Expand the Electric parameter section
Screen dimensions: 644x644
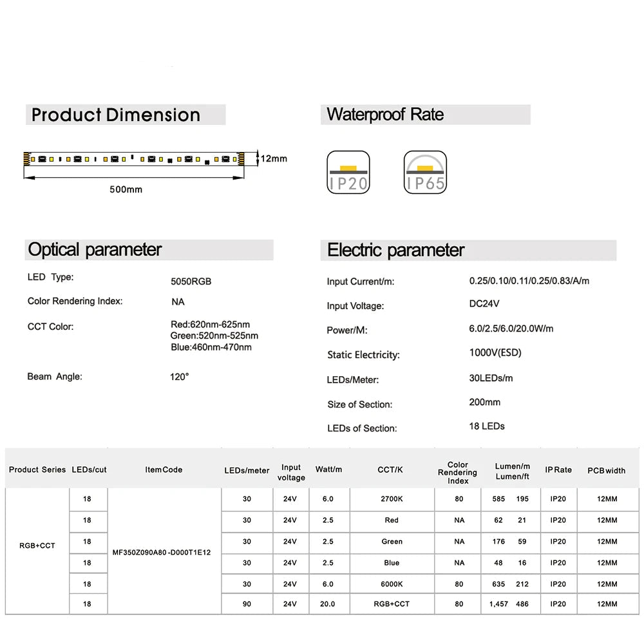pyautogui.click(x=395, y=250)
